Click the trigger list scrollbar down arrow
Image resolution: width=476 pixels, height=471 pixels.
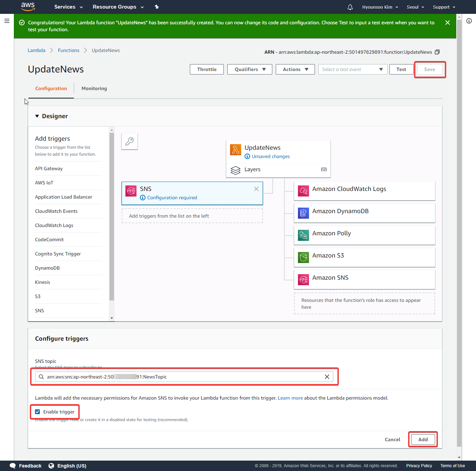click(112, 318)
